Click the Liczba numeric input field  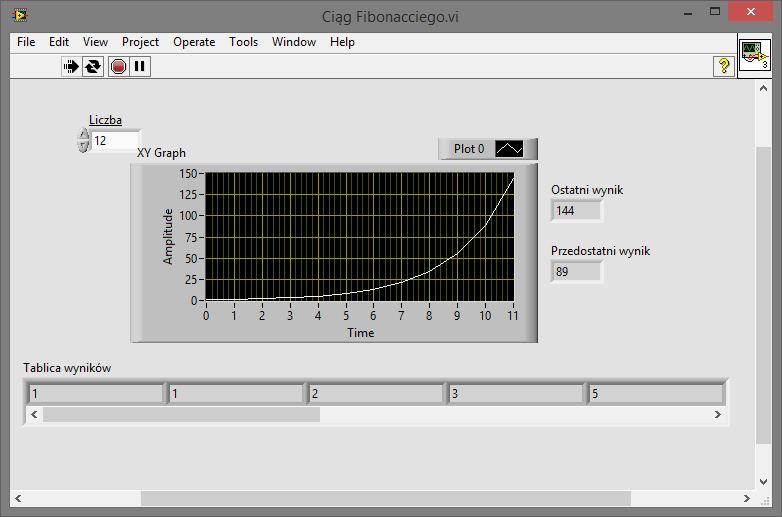click(x=115, y=141)
